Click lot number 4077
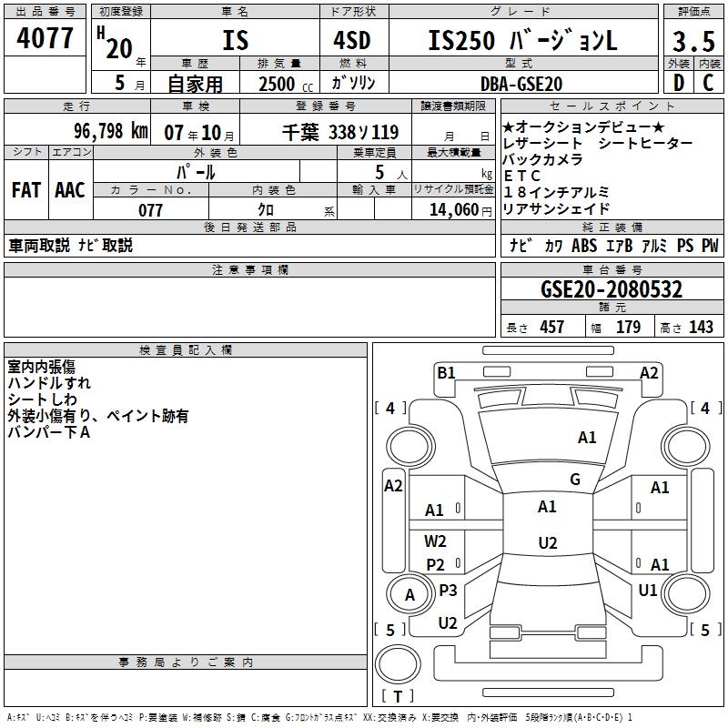Viewport: 728px width, 728px height. [45, 38]
